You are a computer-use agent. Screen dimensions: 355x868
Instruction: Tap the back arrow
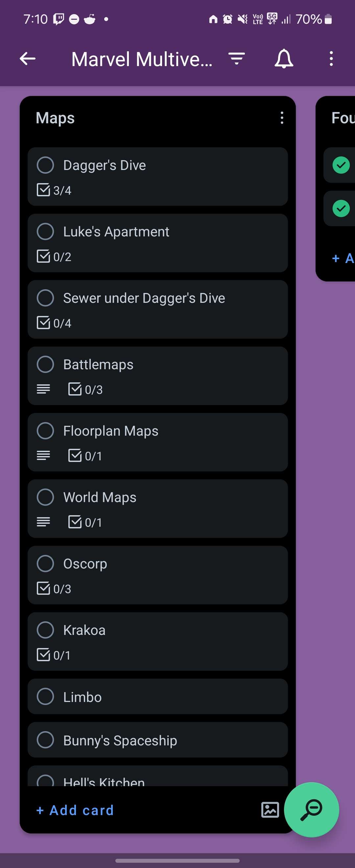point(28,59)
